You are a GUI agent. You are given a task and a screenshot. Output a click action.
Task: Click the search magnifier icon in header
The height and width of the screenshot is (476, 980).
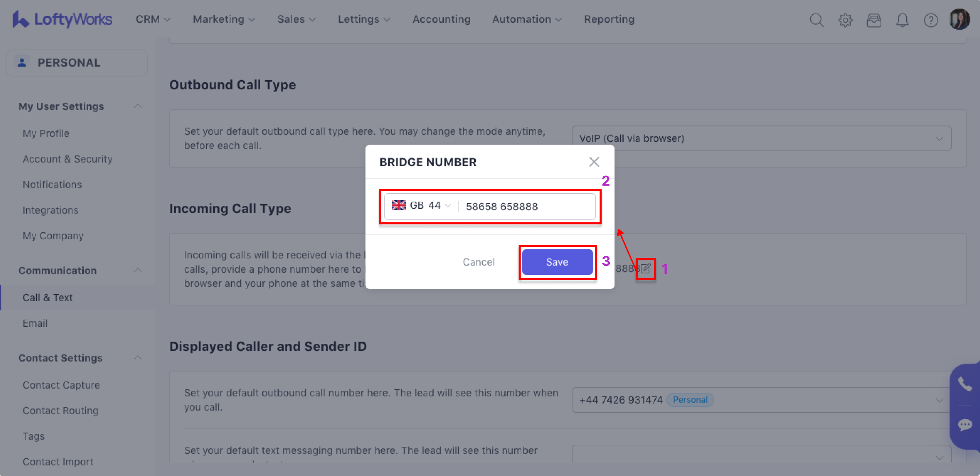coord(816,20)
